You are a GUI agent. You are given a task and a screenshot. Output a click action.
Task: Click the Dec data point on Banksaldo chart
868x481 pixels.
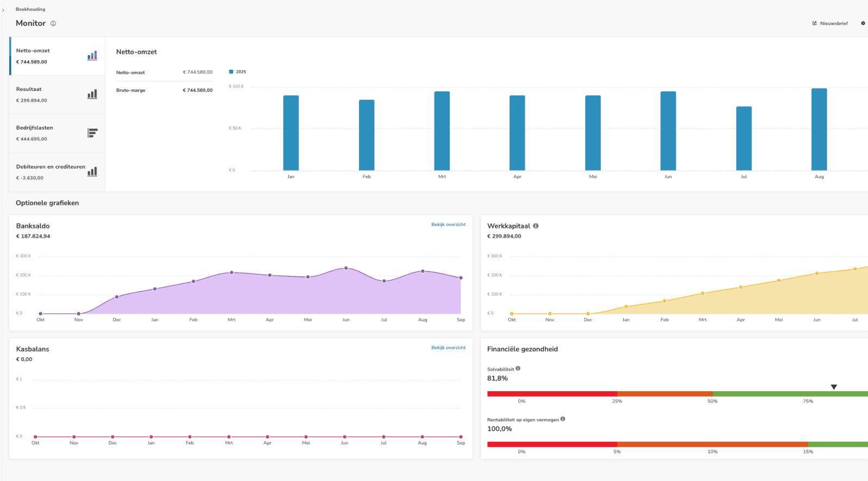tap(117, 297)
